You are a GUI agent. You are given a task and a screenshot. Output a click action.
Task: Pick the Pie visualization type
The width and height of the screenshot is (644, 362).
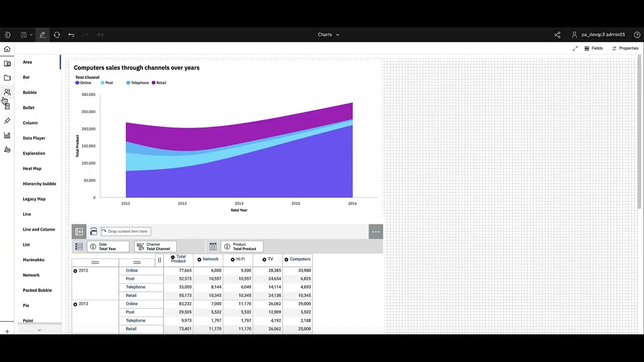point(26,305)
